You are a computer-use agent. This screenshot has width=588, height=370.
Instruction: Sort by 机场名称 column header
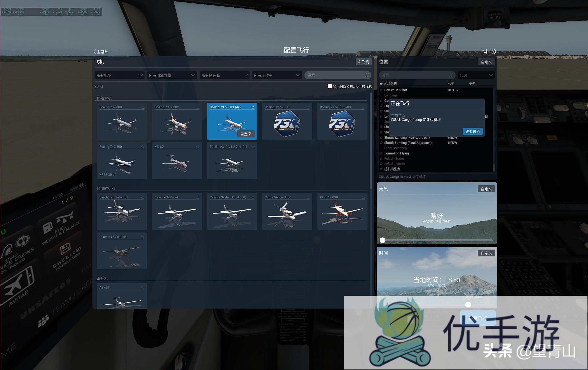click(x=390, y=84)
